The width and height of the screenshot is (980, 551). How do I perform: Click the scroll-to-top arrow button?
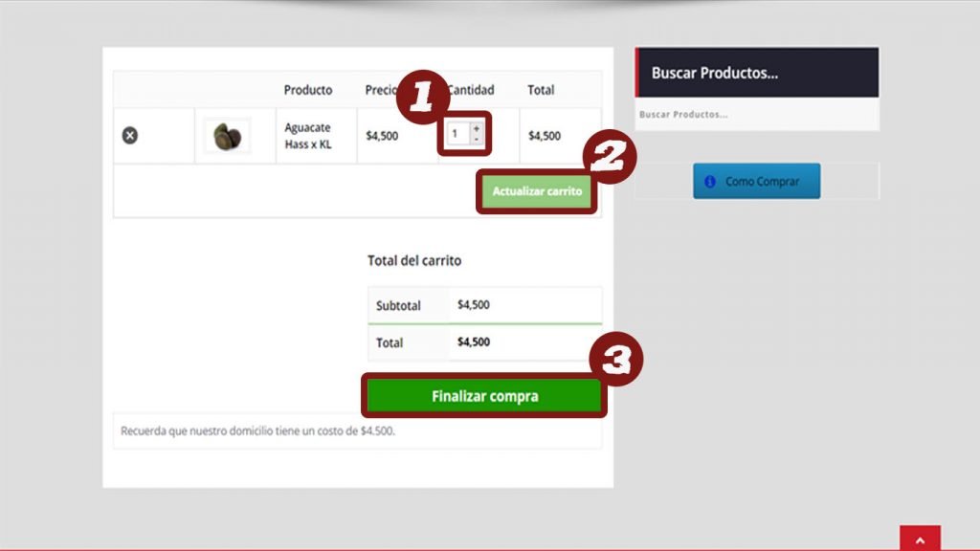click(x=920, y=539)
